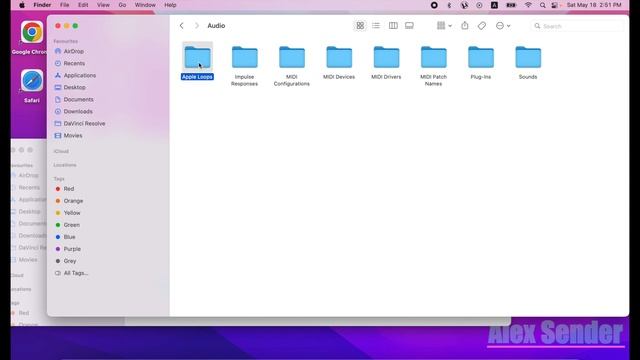
Task: Select the Grey tag in the sidebar
Action: click(x=70, y=261)
